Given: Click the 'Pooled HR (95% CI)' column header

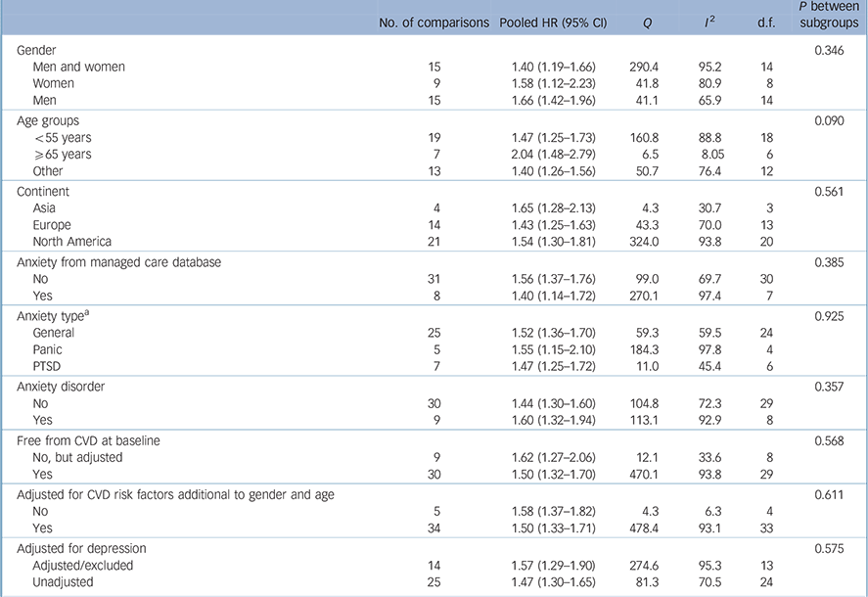Looking at the screenshot, I should (553, 23).
